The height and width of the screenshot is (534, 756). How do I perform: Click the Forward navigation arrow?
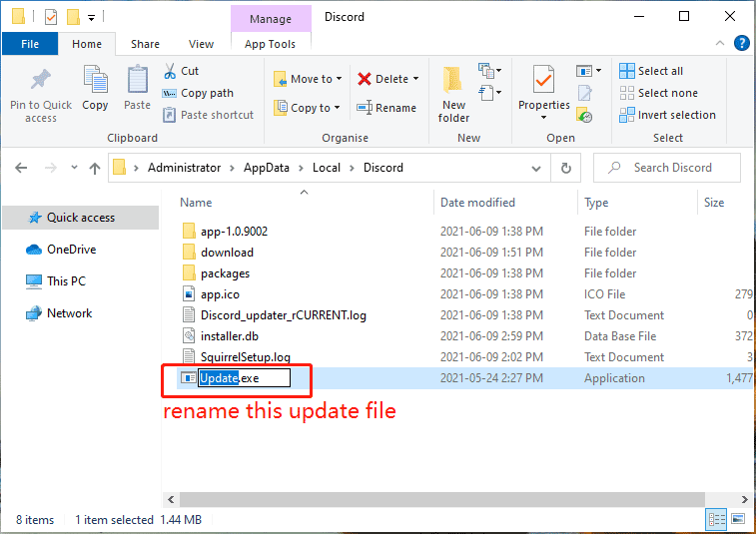point(51,168)
